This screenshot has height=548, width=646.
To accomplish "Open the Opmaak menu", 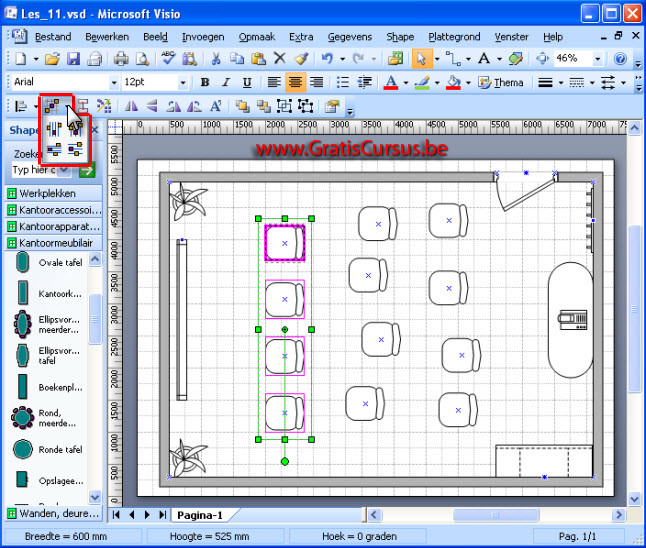I will [x=257, y=37].
